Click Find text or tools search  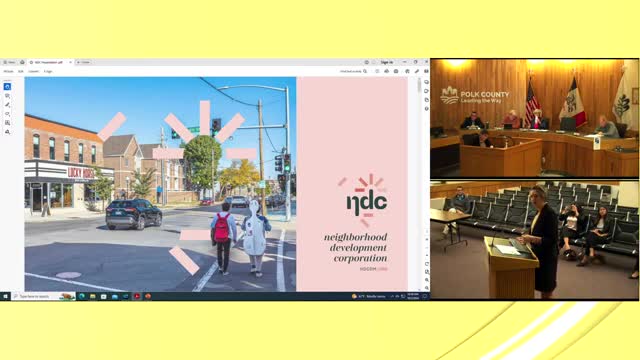pyautogui.click(x=353, y=71)
